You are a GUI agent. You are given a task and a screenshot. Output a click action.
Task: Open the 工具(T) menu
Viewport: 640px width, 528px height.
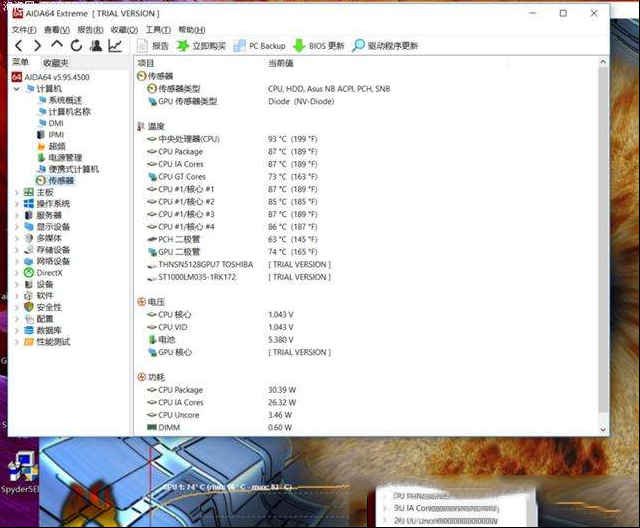pos(158,30)
